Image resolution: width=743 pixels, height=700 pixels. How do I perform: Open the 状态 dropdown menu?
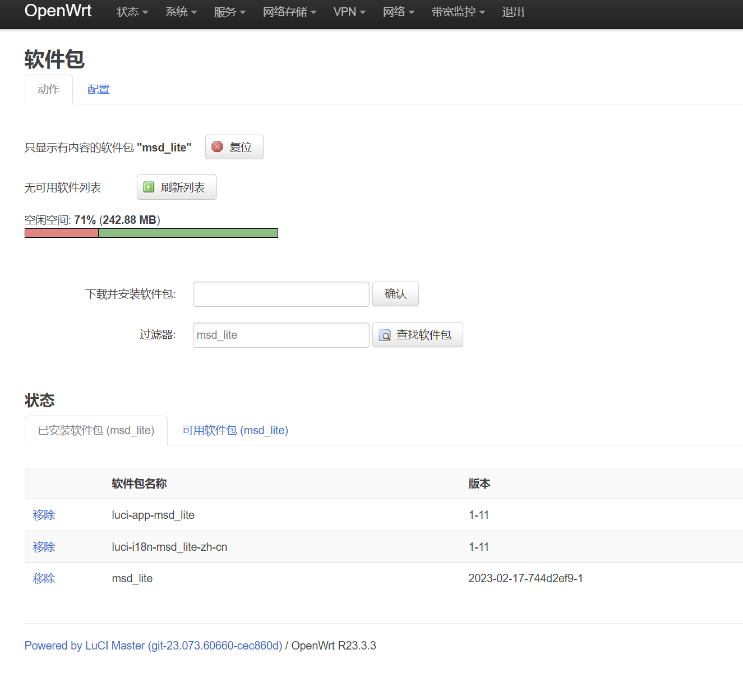(x=132, y=12)
